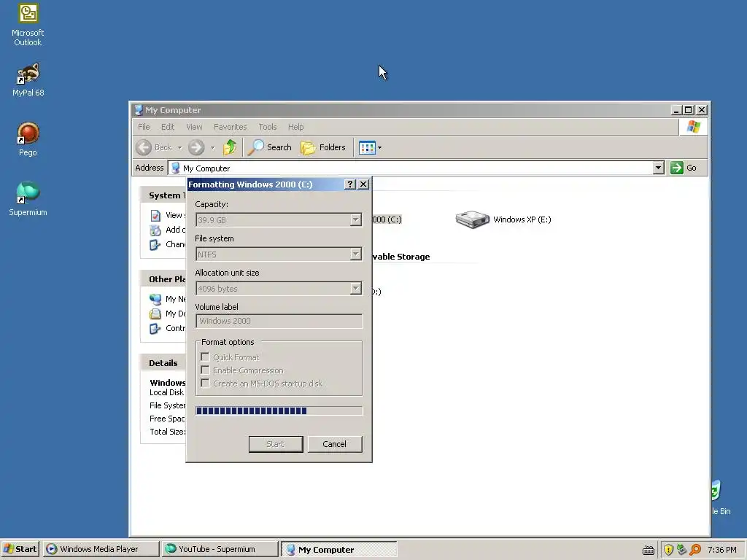Viewport: 747px width, 560px height.
Task: Open the Capacity dropdown in Format dialog
Action: (x=355, y=220)
